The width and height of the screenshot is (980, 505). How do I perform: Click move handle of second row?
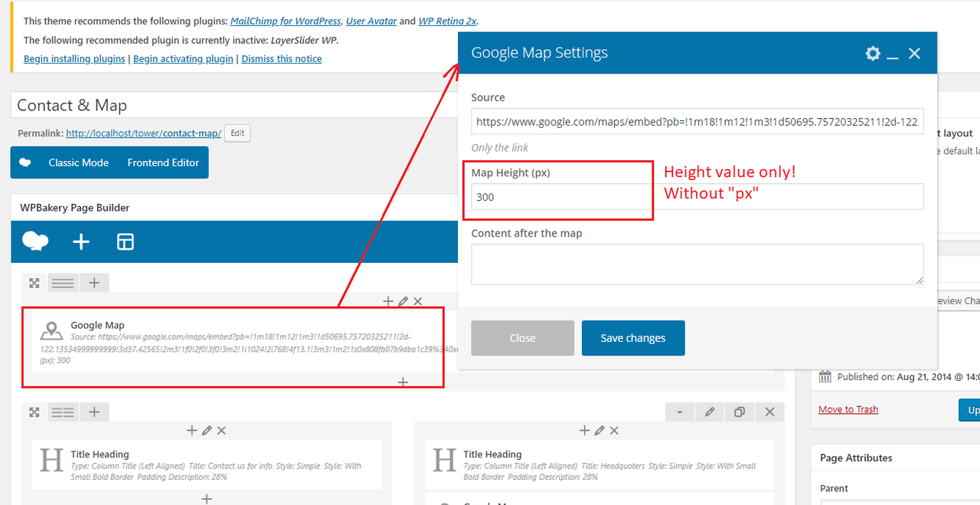pyautogui.click(x=34, y=412)
